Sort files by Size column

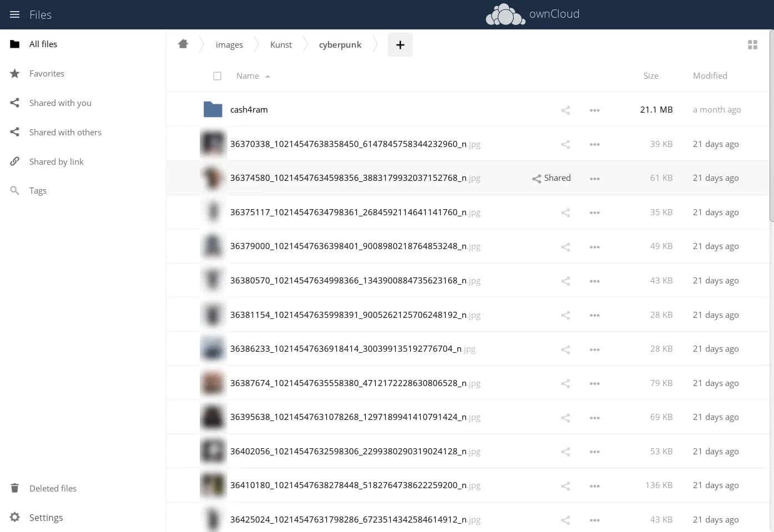tap(651, 76)
